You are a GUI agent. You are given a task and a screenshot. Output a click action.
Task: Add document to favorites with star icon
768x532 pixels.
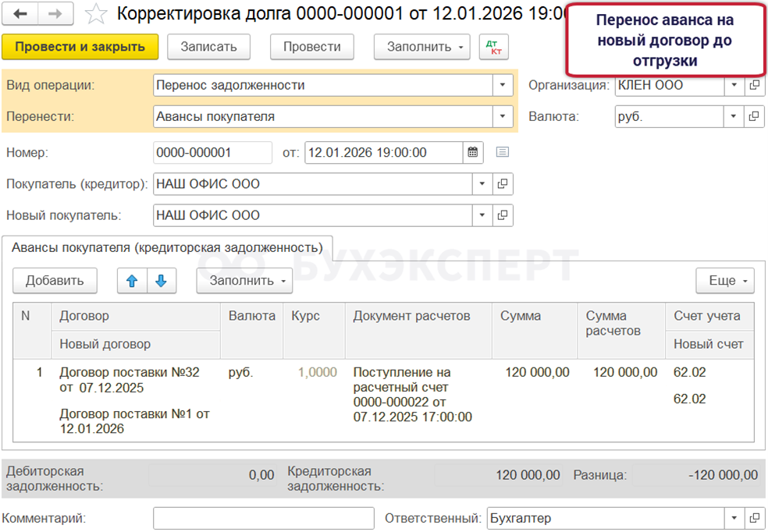tap(96, 14)
